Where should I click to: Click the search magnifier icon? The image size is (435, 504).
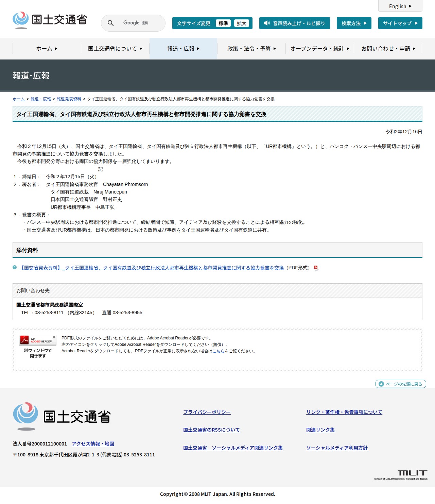[110, 23]
